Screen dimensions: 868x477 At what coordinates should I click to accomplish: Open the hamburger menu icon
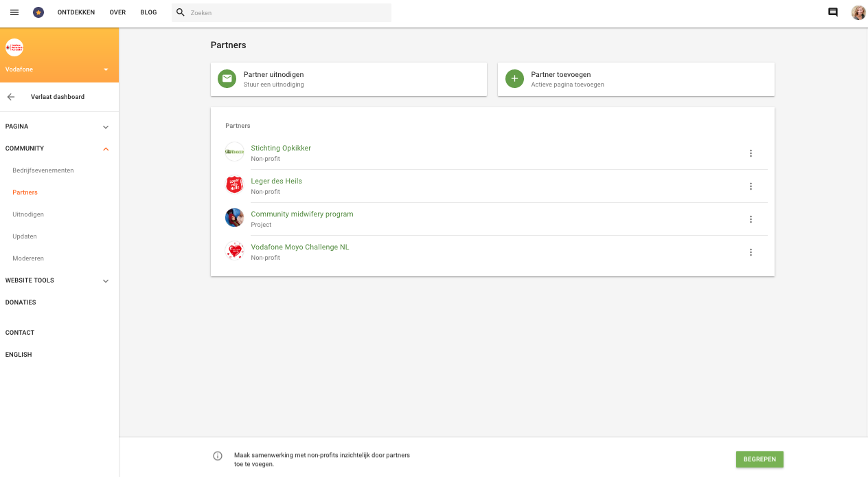(x=14, y=12)
